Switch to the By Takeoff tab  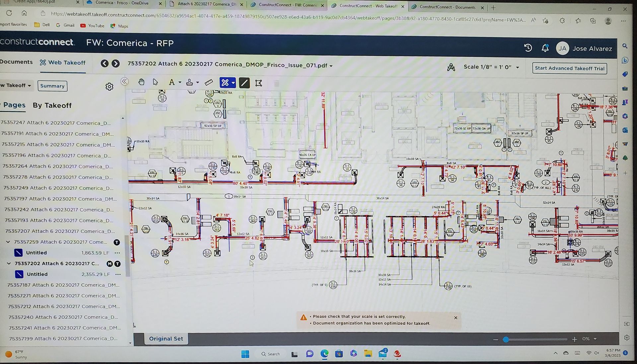(x=52, y=106)
